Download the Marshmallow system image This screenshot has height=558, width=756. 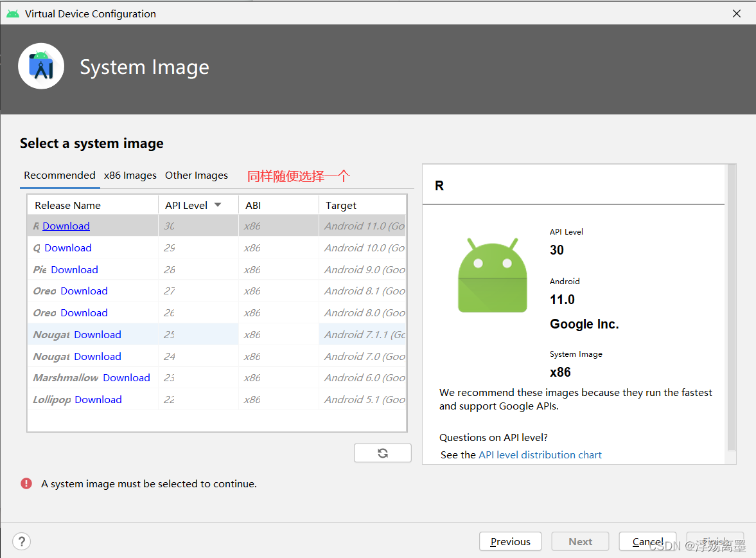pos(127,377)
